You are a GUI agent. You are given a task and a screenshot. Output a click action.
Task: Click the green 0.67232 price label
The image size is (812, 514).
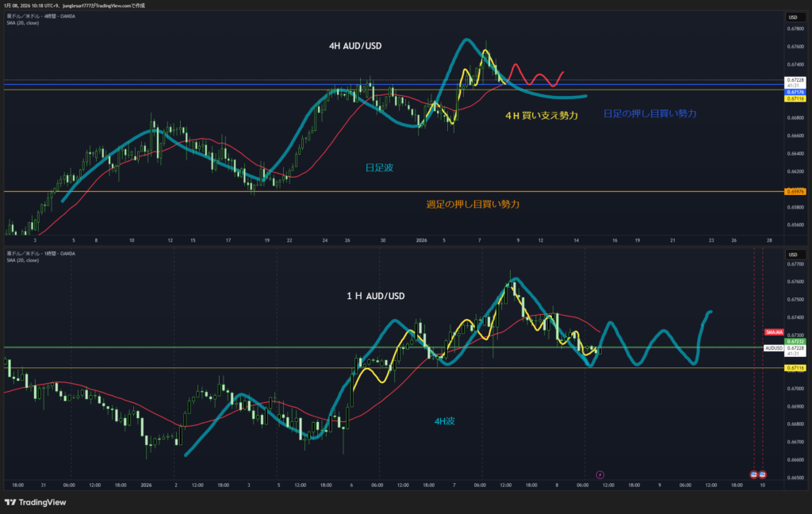coord(795,341)
